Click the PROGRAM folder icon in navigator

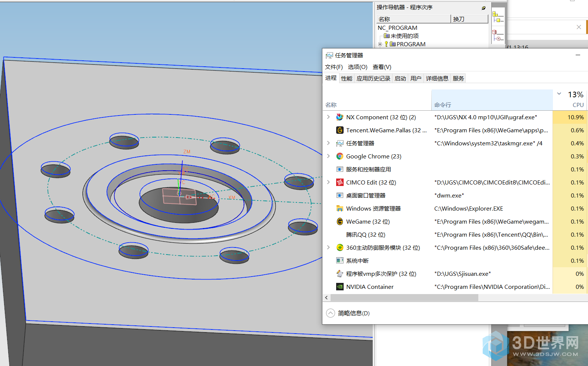(x=392, y=44)
